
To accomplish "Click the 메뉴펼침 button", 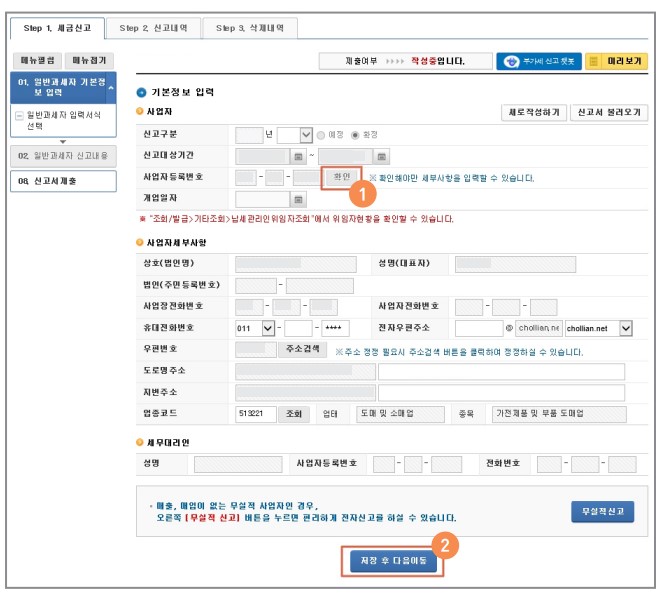I will (38, 61).
